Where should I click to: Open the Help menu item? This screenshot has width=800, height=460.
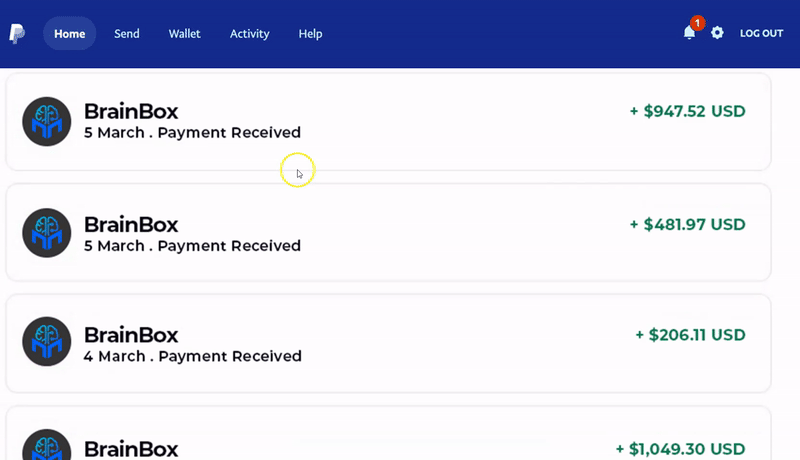(310, 34)
